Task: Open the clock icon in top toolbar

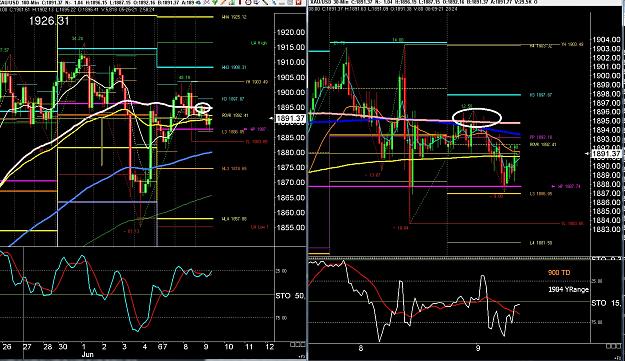Action: (x=248, y=2)
